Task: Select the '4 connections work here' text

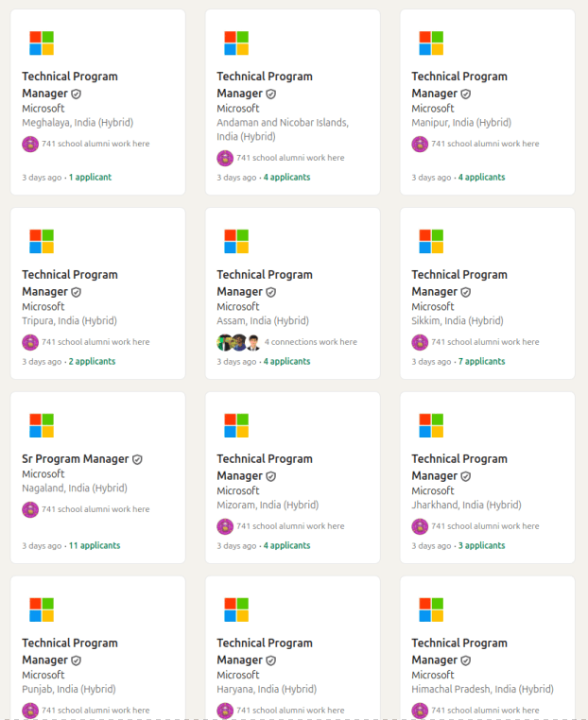Action: tap(311, 342)
